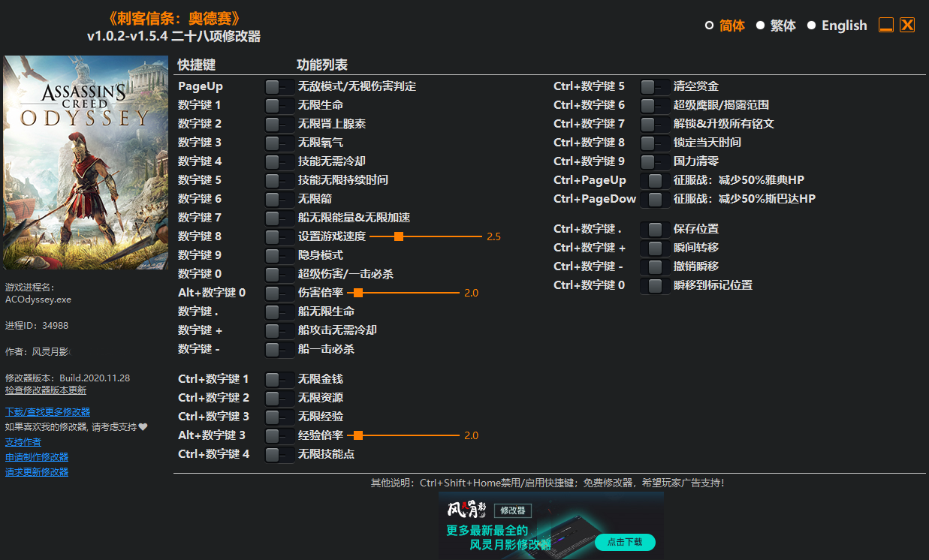Enable 隐身模式 stealth mode switch

click(x=279, y=255)
